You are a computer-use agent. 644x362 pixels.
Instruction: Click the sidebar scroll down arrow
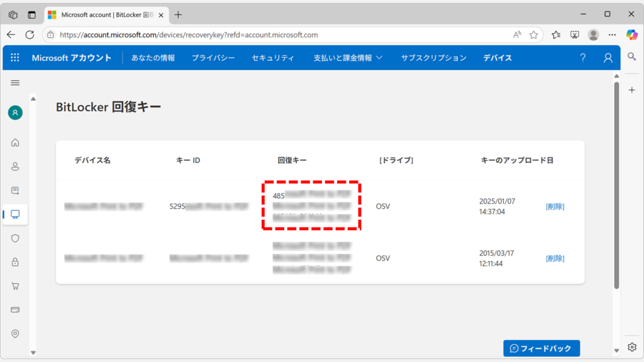[33, 353]
